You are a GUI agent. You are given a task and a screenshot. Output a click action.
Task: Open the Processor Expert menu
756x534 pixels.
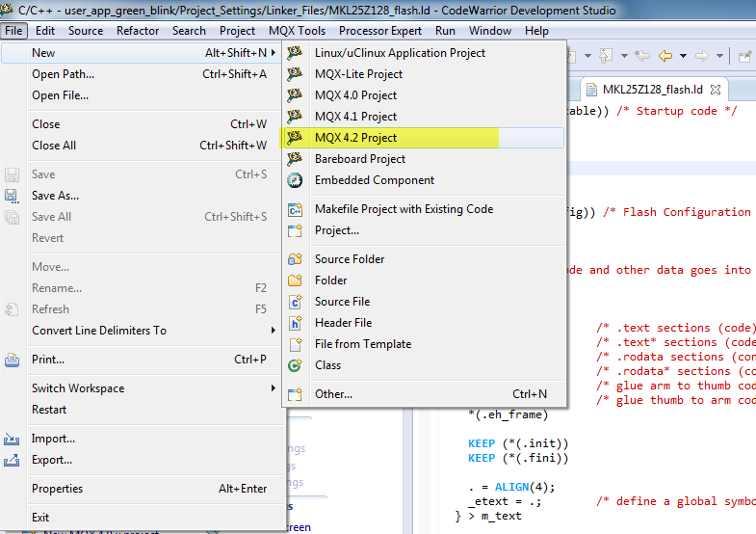380,31
